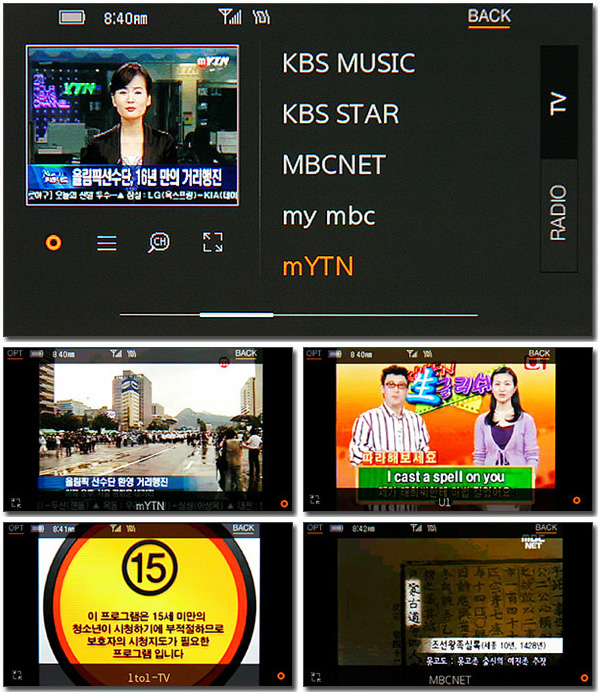Tap OPT on the U1 fullscreen view
The width and height of the screenshot is (600, 696).
pyautogui.click(x=314, y=354)
